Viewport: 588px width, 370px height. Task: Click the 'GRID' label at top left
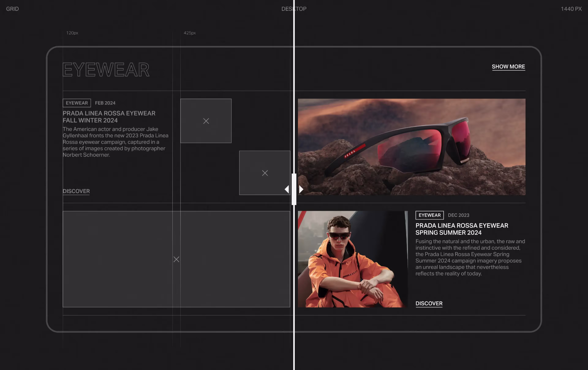(x=12, y=9)
